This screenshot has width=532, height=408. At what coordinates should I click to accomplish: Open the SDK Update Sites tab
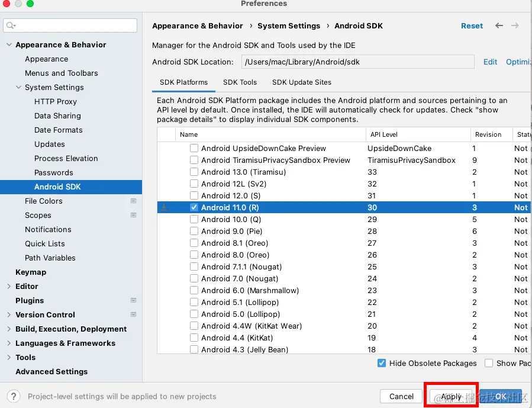click(x=302, y=82)
